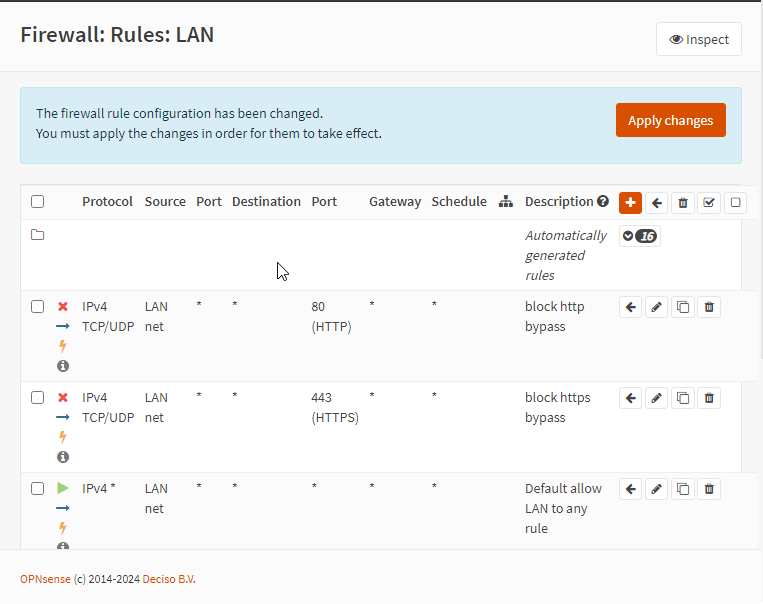This screenshot has height=604, width=763.
Task: Check the block http bypass rule checkbox
Action: pyautogui.click(x=37, y=306)
